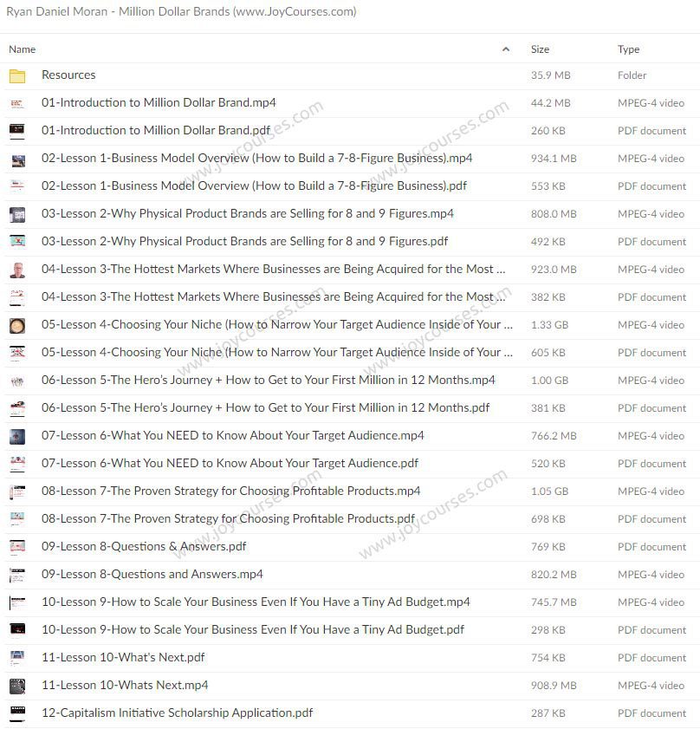The width and height of the screenshot is (700, 729).
Task: Click file name '08-Lesson 7-The Proven Strategy...Products.mp4'
Action: point(230,491)
